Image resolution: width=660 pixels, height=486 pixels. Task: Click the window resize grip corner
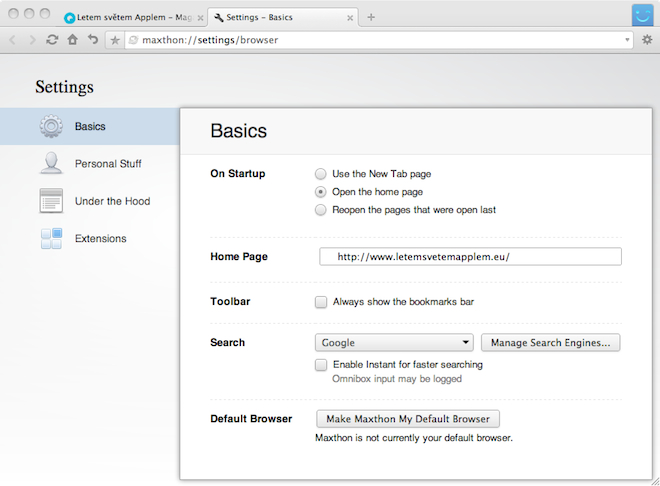point(655,482)
